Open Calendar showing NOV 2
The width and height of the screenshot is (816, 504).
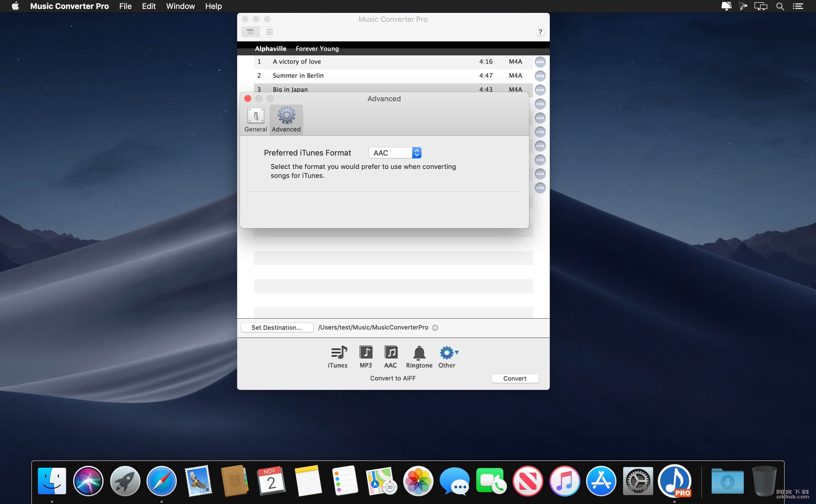(x=271, y=481)
